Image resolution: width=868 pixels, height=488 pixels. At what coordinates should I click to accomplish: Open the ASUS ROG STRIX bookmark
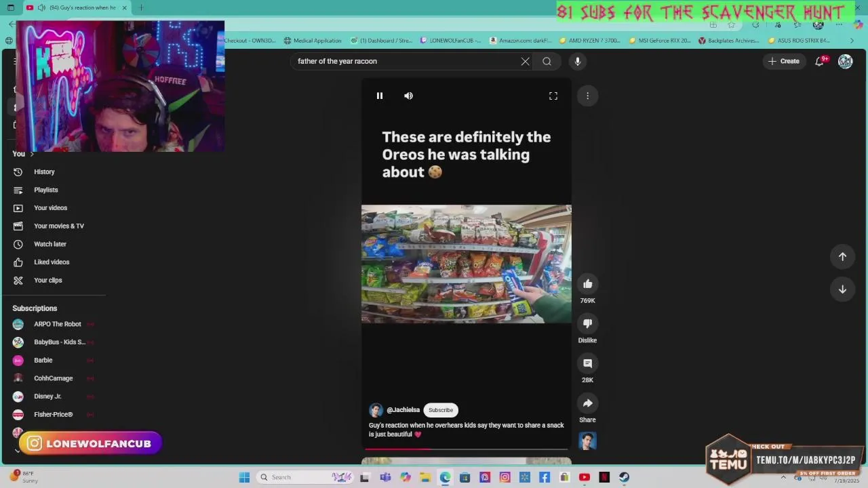coord(799,41)
